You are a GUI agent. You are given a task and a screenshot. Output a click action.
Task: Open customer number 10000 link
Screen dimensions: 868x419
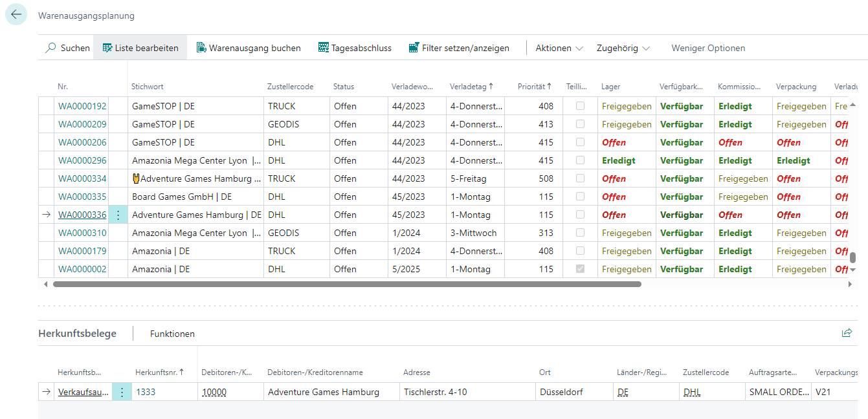(214, 392)
